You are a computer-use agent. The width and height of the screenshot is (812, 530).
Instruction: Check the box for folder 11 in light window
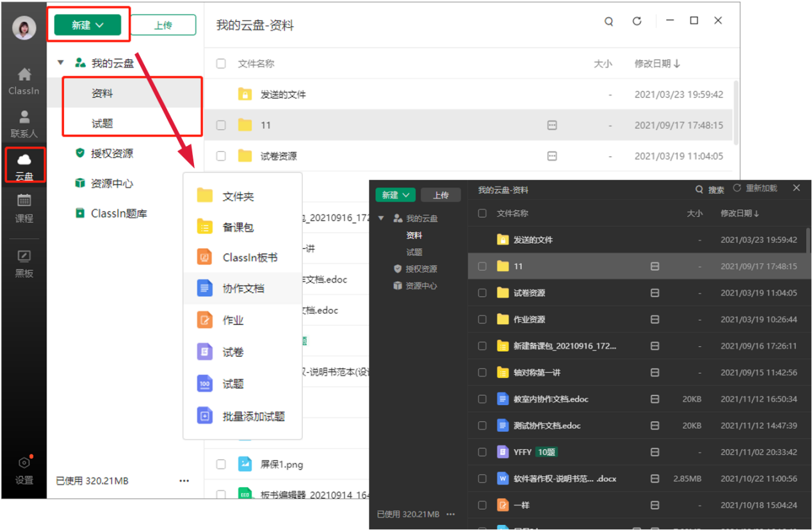tap(221, 126)
